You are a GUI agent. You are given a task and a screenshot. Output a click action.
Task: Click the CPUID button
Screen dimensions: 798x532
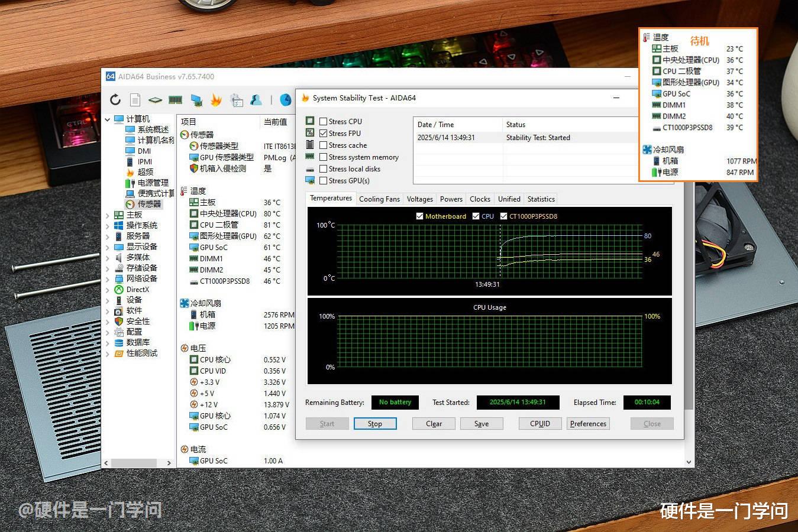tap(539, 424)
